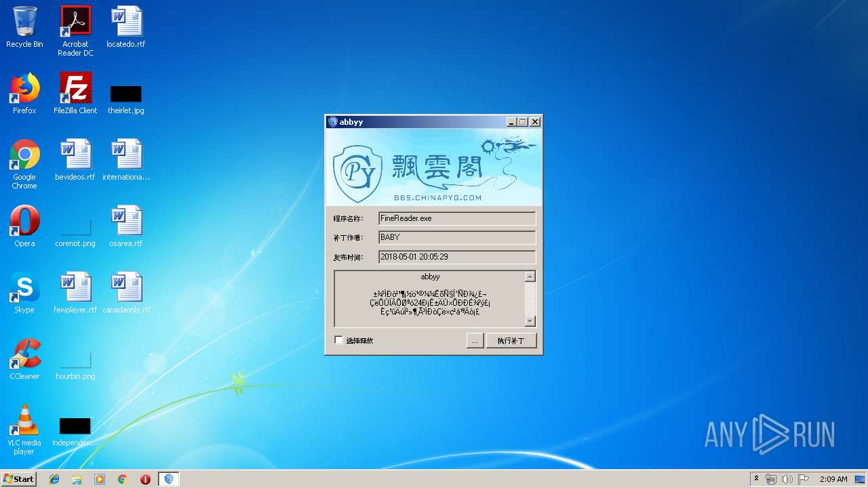Click the execute patch button
The image size is (868, 488).
click(x=511, y=340)
